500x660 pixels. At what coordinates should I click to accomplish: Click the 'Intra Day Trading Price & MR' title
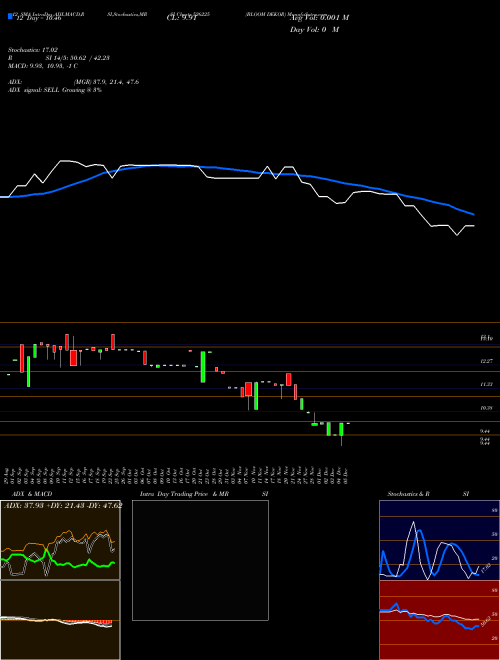click(x=185, y=494)
